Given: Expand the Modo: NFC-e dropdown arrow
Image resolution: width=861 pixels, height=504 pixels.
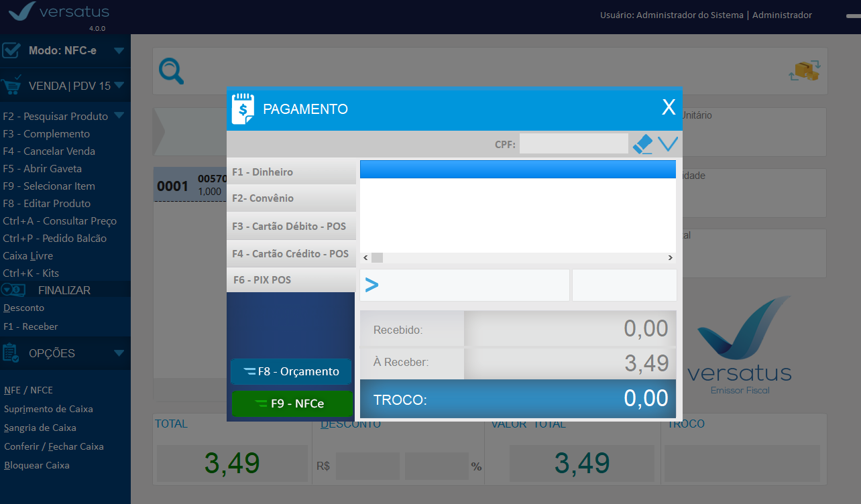Looking at the screenshot, I should [119, 50].
